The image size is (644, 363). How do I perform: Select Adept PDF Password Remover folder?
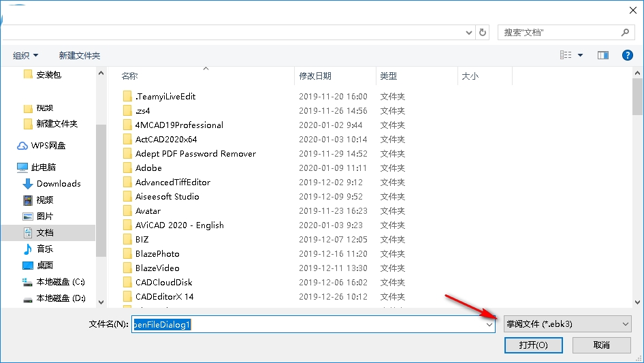pyautogui.click(x=195, y=154)
